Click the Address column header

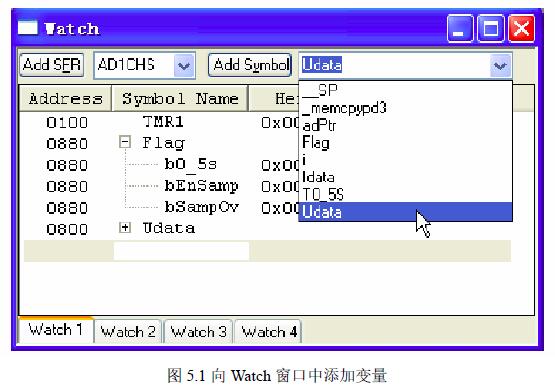(x=65, y=98)
